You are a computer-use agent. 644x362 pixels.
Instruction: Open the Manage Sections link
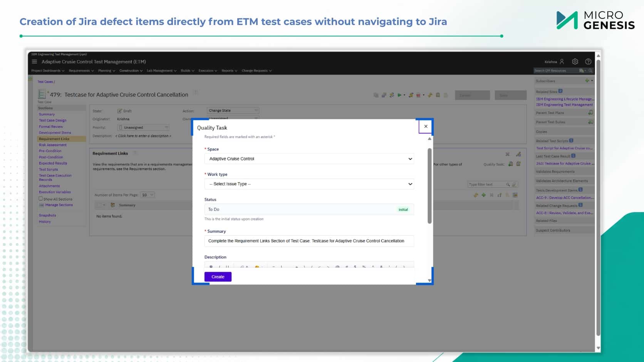tap(59, 205)
